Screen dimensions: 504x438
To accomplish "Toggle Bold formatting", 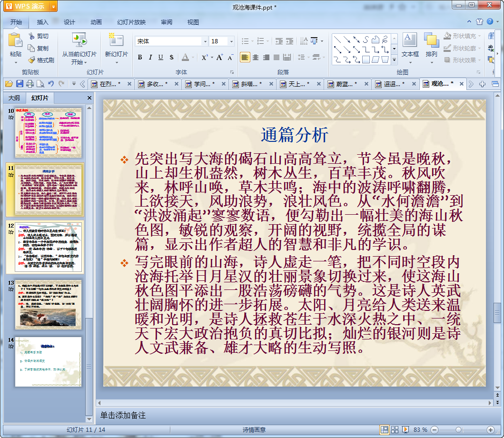I will tap(140, 57).
